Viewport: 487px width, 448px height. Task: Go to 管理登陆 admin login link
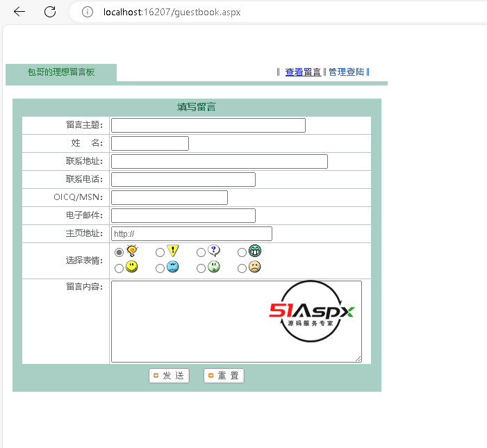(x=346, y=72)
